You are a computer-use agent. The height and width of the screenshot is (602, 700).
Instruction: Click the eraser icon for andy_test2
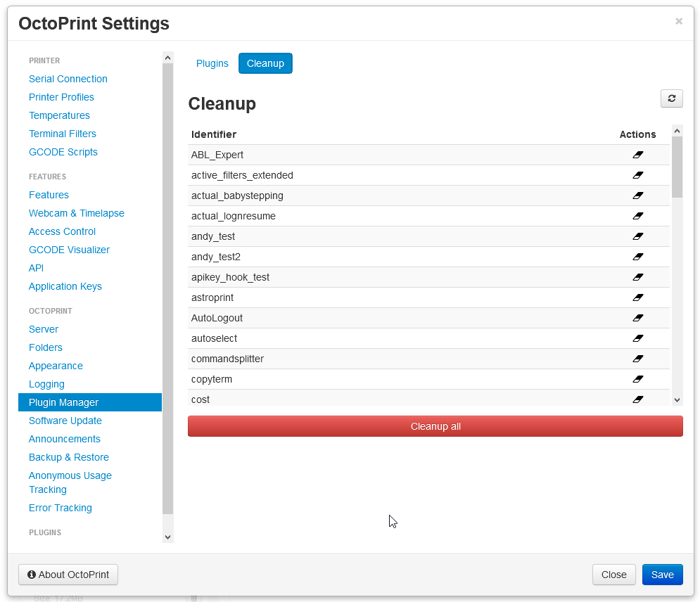coord(637,257)
